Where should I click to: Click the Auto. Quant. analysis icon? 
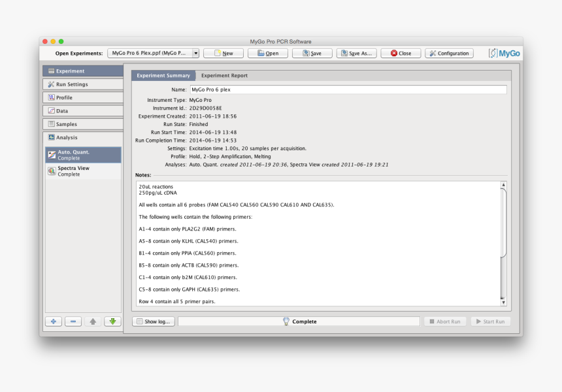tap(52, 155)
